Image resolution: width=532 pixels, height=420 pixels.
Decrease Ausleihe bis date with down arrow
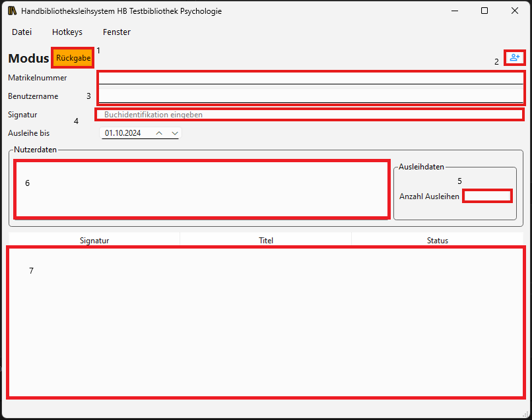click(x=175, y=133)
